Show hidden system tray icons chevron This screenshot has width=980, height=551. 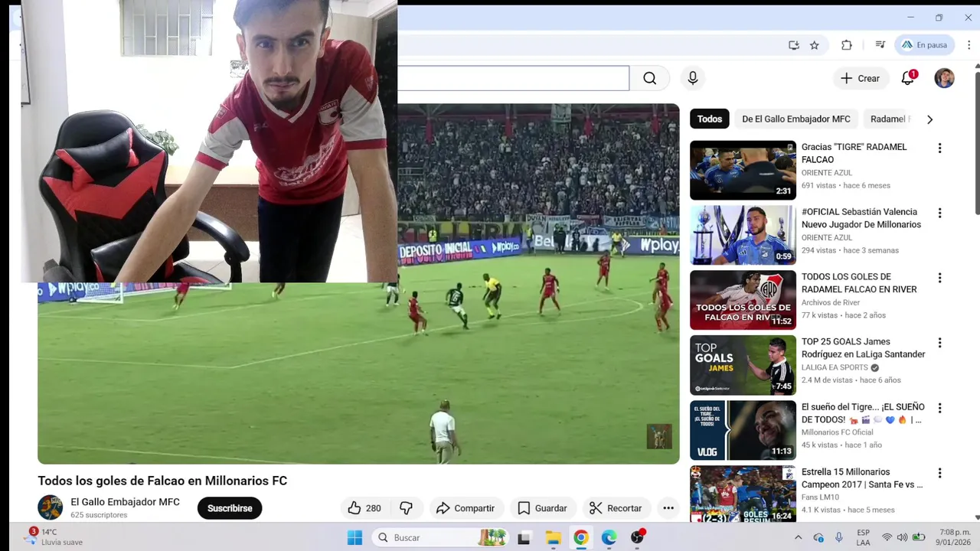tap(798, 538)
